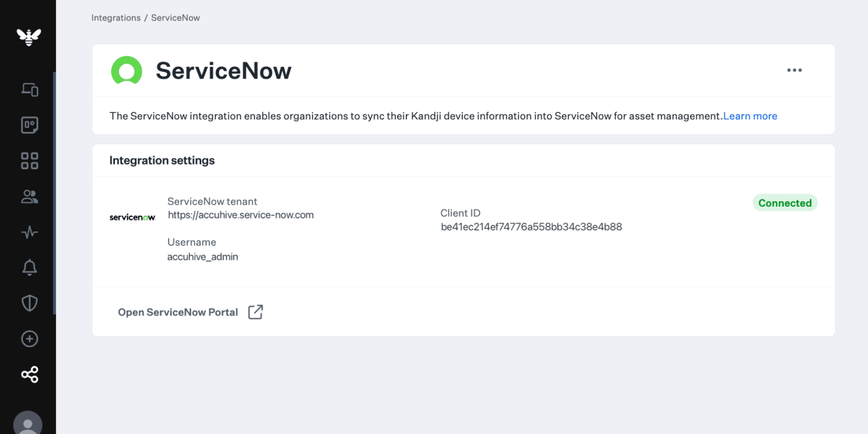The height and width of the screenshot is (434, 868).
Task: Select the Blueprints grid icon
Action: coord(29,159)
